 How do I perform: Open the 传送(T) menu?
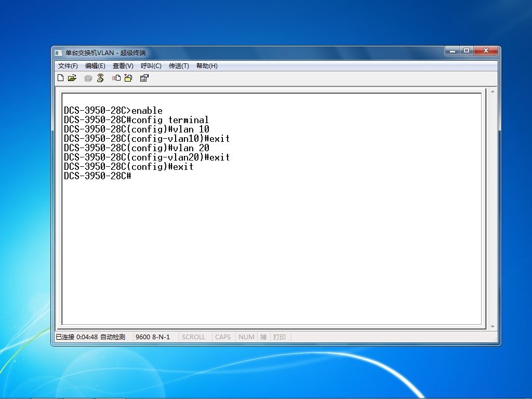pos(179,66)
